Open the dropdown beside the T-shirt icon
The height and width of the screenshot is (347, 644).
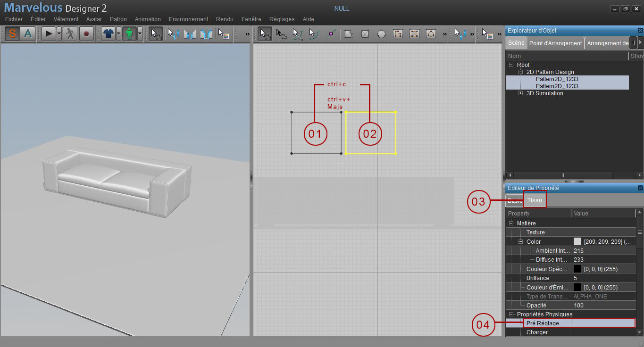118,33
